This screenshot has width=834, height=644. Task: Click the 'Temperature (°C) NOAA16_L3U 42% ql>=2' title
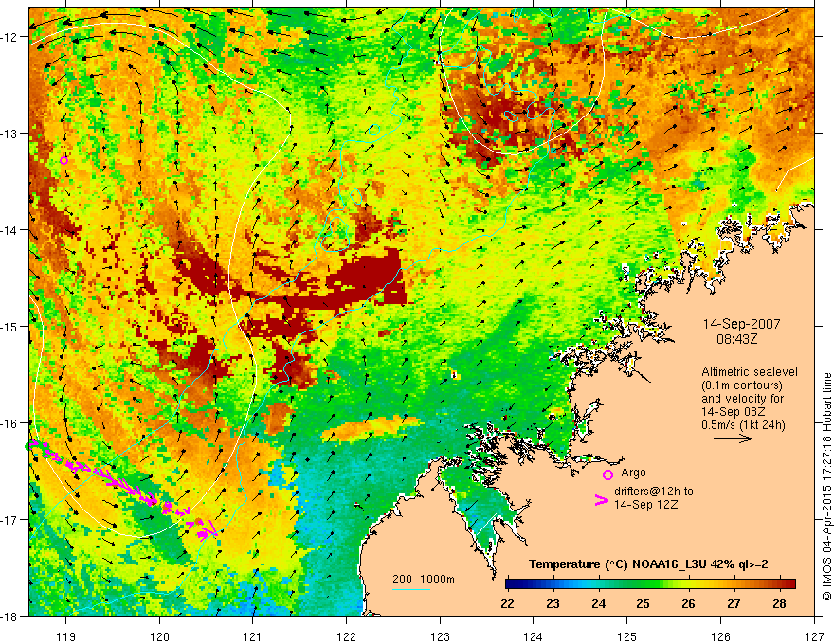[x=648, y=564]
